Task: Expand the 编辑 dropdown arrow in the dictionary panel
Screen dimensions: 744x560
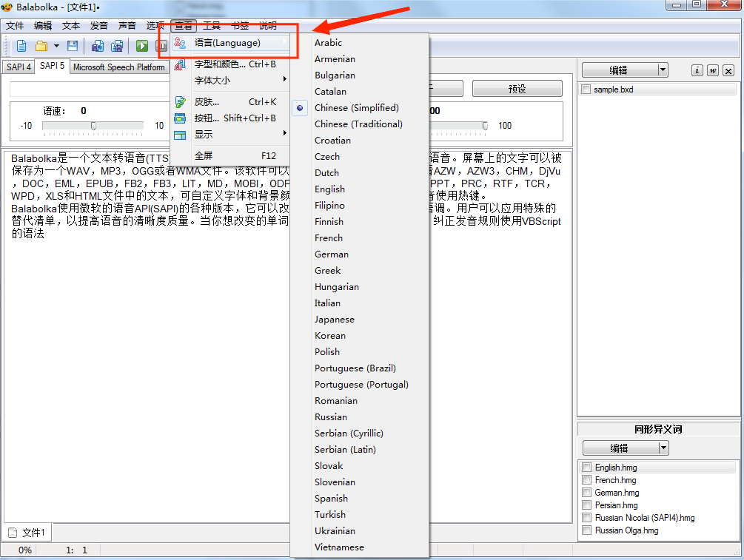Action: (x=663, y=70)
